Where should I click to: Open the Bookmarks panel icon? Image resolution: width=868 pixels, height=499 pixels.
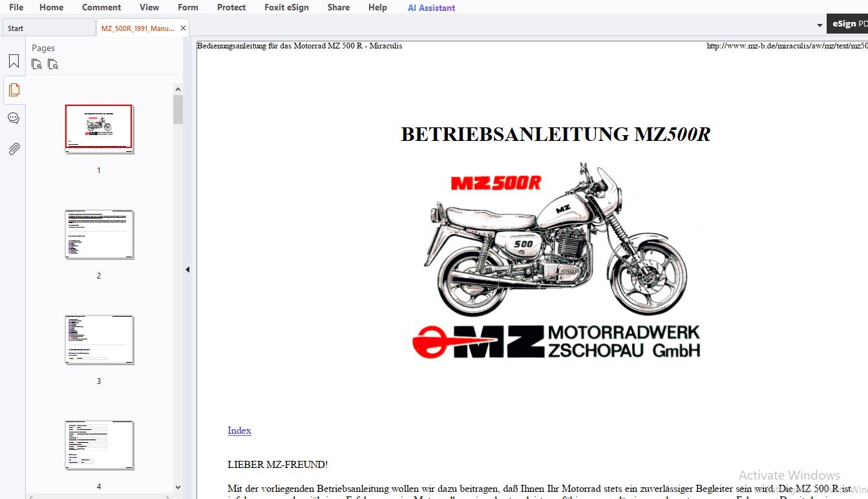[14, 61]
